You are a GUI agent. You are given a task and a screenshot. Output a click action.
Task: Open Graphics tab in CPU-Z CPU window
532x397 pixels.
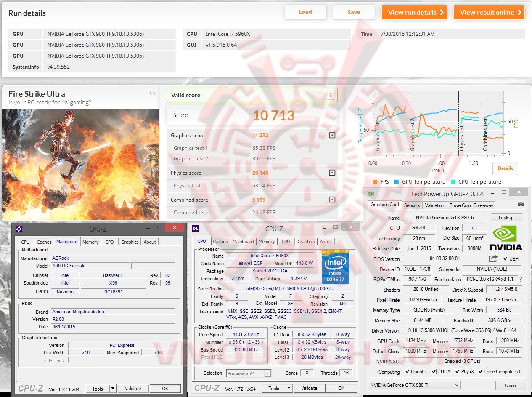(x=306, y=242)
